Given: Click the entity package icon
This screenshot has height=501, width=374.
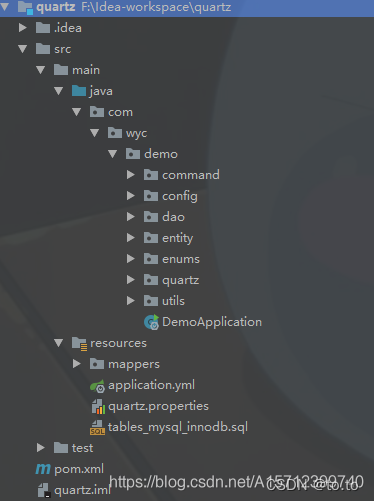Looking at the screenshot, I should click(151, 238).
